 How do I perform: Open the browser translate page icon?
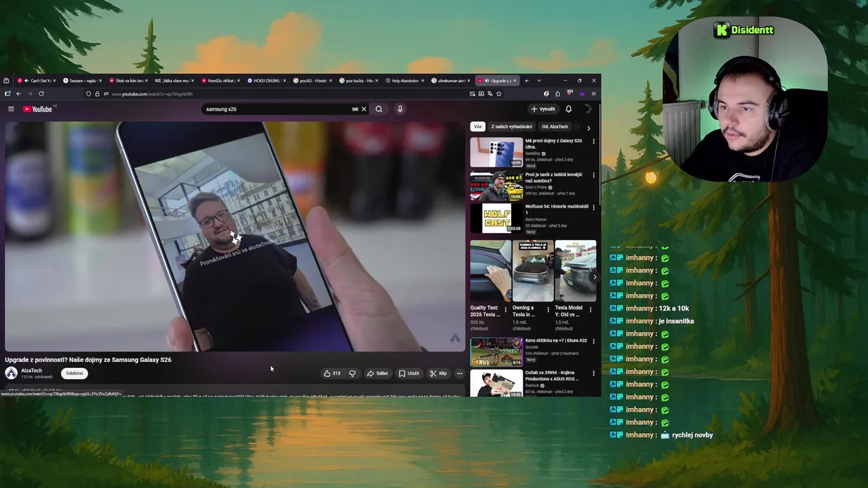pyautogui.click(x=490, y=94)
